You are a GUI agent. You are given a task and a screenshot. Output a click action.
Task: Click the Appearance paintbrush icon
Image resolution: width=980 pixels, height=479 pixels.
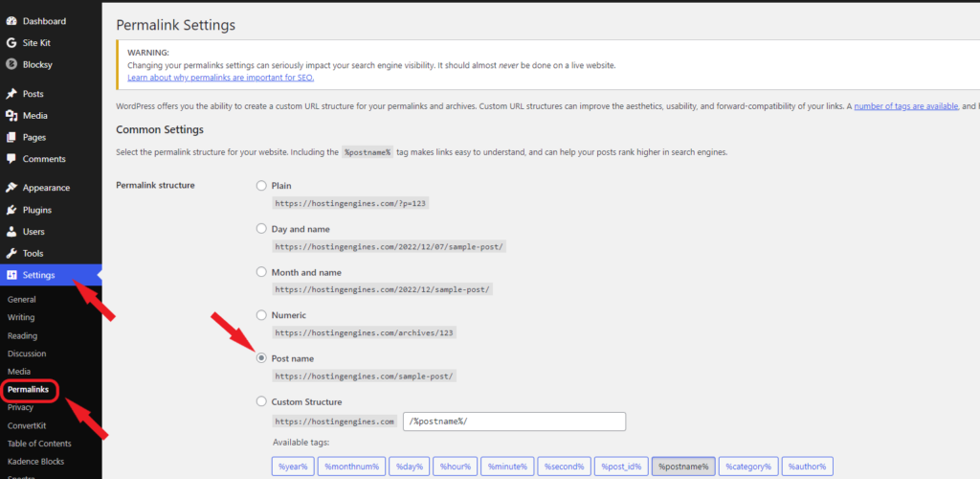coord(11,188)
